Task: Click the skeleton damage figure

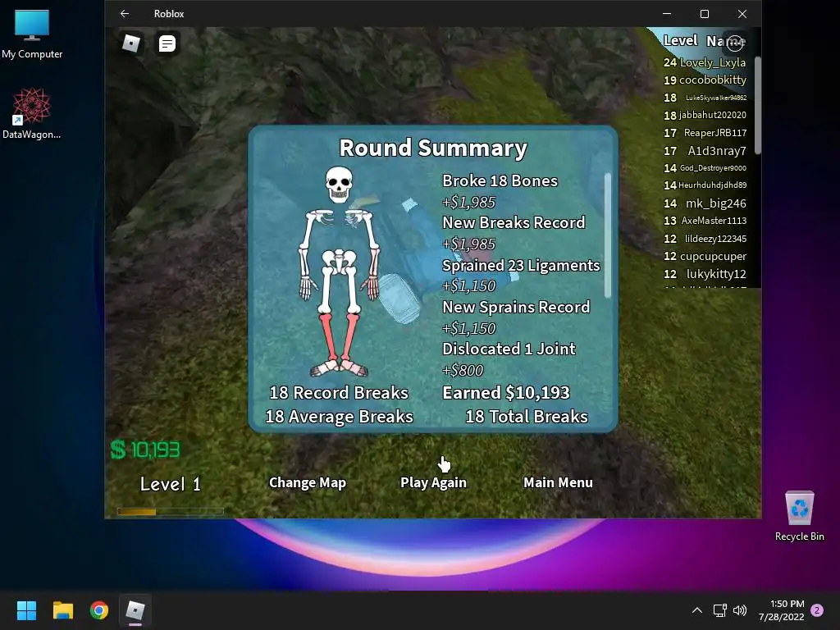Action: click(339, 271)
